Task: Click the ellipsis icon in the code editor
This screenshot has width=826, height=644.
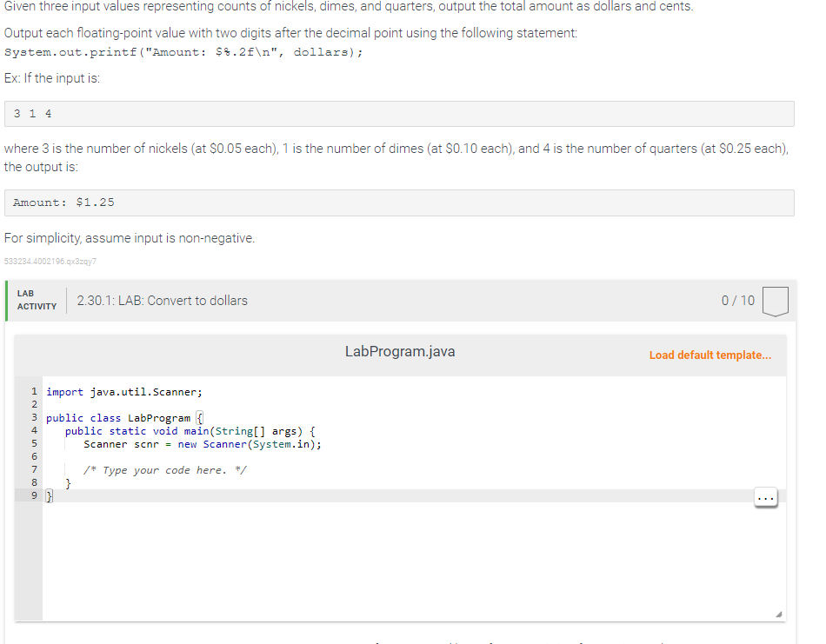Action: point(764,497)
